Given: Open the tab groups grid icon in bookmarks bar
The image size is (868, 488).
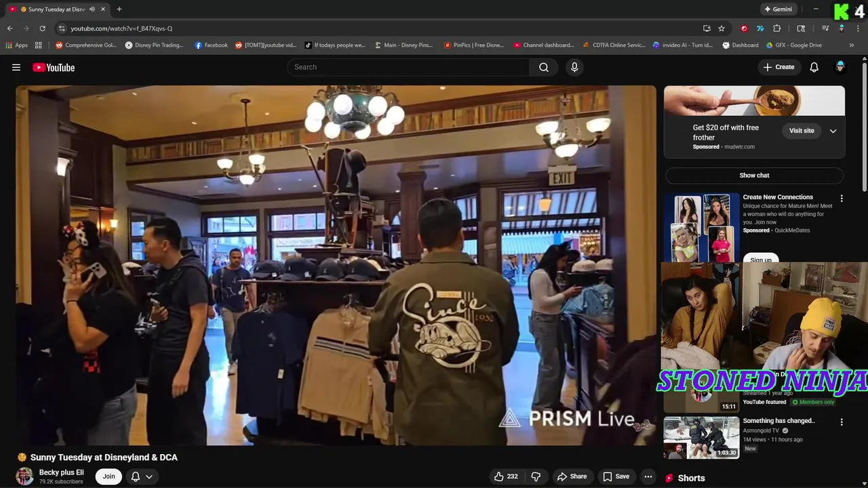Looking at the screenshot, I should (39, 45).
